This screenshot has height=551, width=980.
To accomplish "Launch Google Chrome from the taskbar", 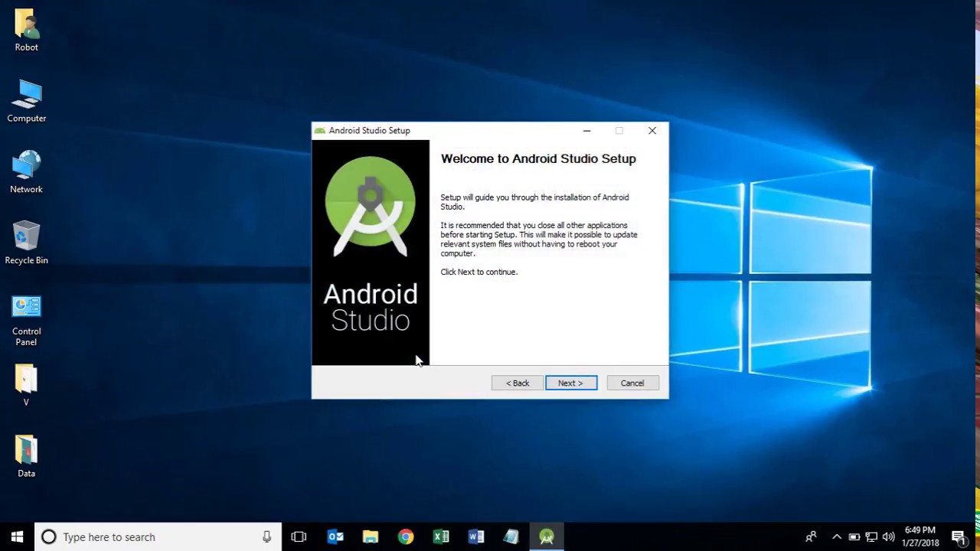I will (406, 537).
